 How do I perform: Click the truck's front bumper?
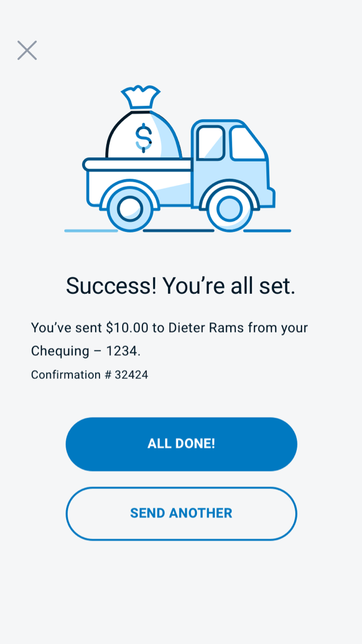point(271,198)
